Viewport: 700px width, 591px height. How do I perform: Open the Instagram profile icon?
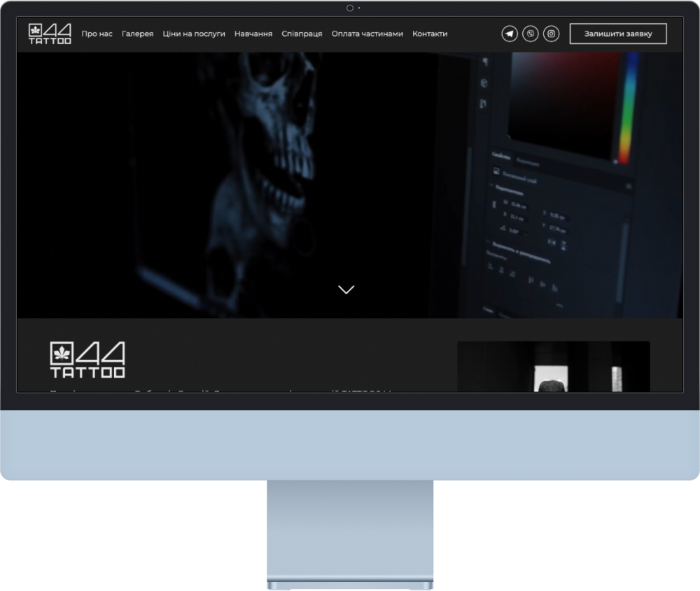tap(552, 34)
